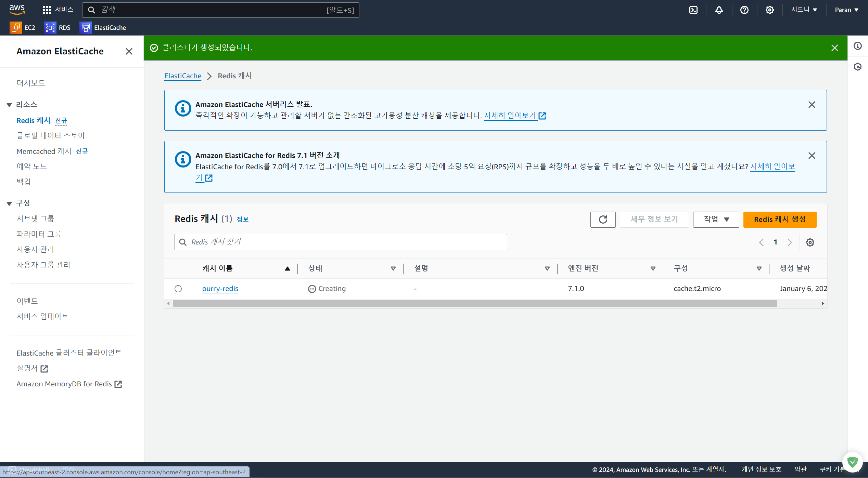
Task: Click the cache.t2.micro cell
Action: click(x=697, y=289)
